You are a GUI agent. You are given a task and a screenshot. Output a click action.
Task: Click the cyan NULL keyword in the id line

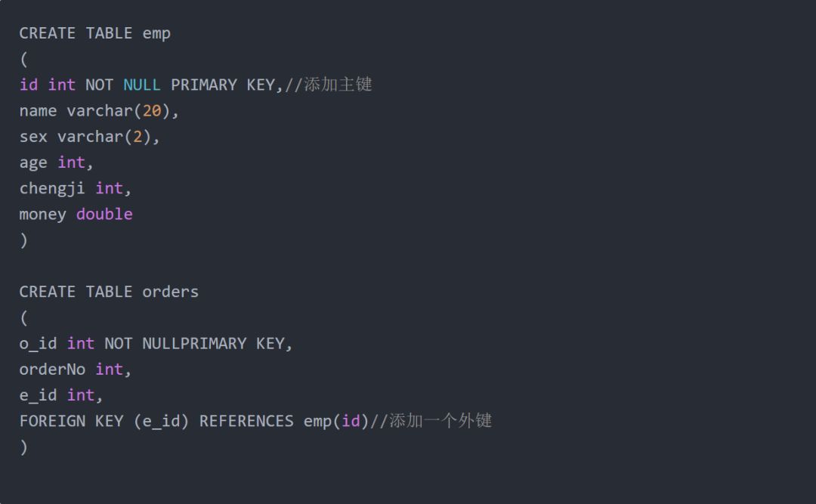tap(142, 85)
